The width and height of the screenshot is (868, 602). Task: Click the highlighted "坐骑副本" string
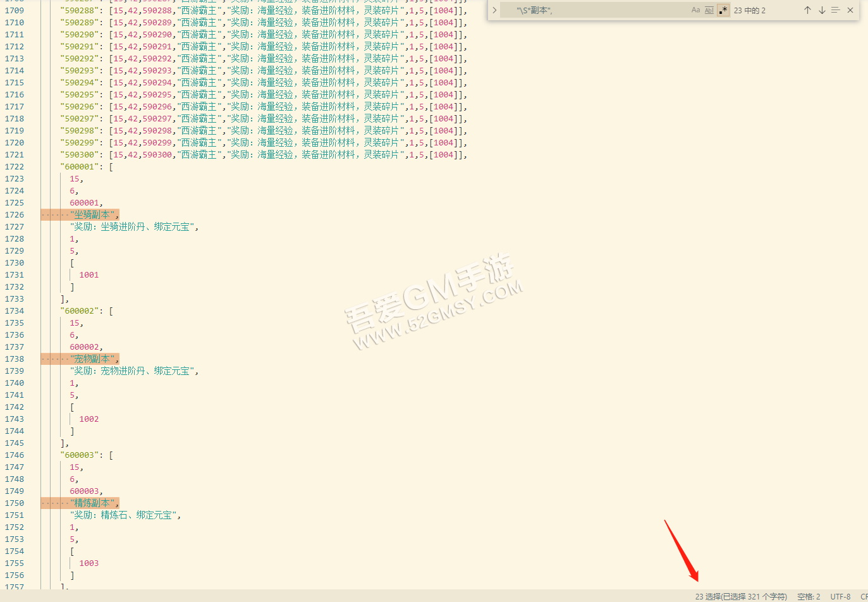coord(94,215)
